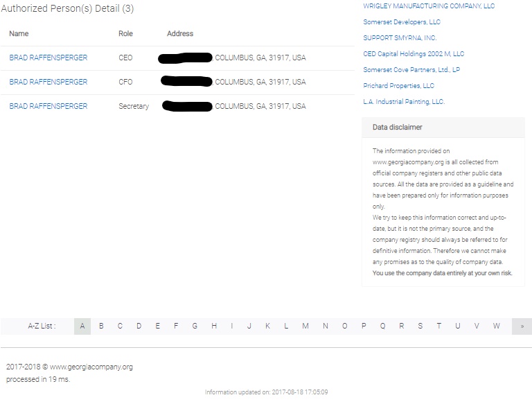Click the CFO role cell

pyautogui.click(x=125, y=82)
